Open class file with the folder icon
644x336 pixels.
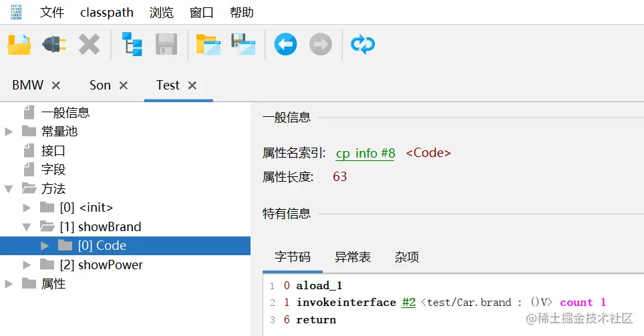19,44
